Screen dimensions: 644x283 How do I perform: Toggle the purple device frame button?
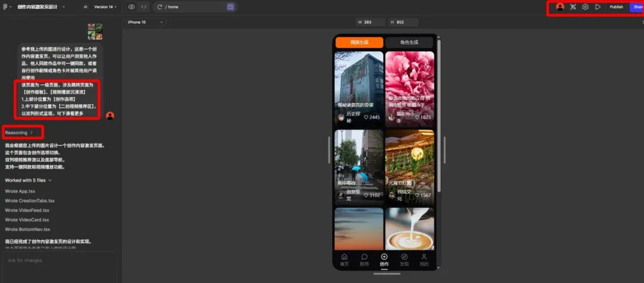(x=231, y=7)
